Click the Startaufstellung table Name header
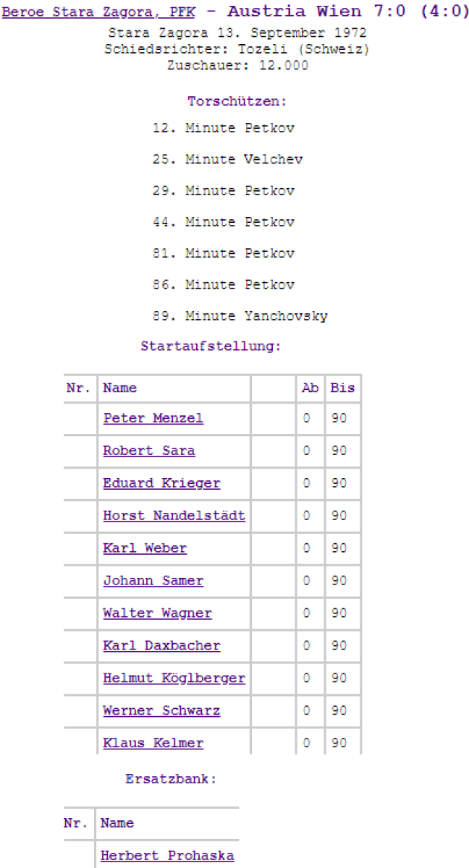Screen dimensions: 469x868 click(119, 388)
